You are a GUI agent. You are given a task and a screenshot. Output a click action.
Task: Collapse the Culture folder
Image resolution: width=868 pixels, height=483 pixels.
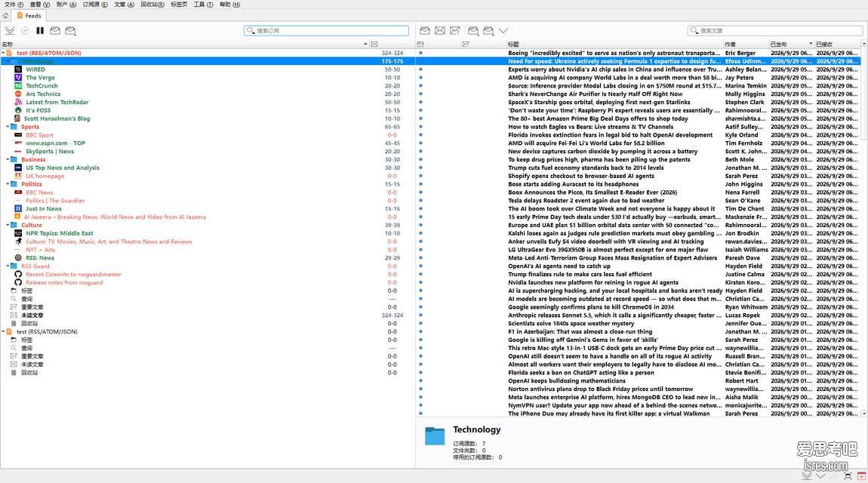coord(8,225)
